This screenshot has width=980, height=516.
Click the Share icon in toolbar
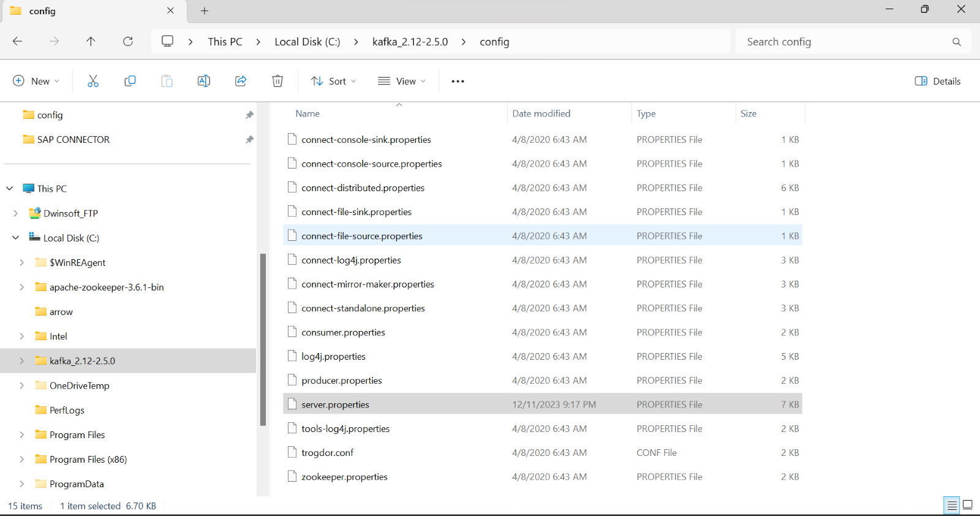pos(241,81)
